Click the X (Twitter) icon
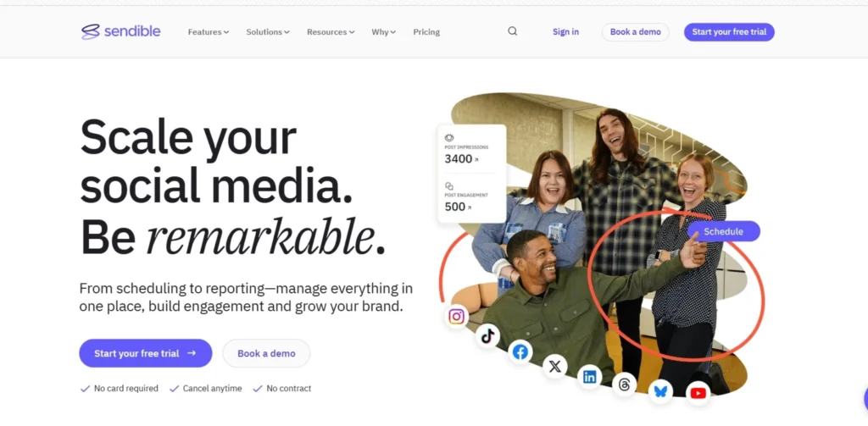This screenshot has height=426, width=868. click(x=554, y=366)
